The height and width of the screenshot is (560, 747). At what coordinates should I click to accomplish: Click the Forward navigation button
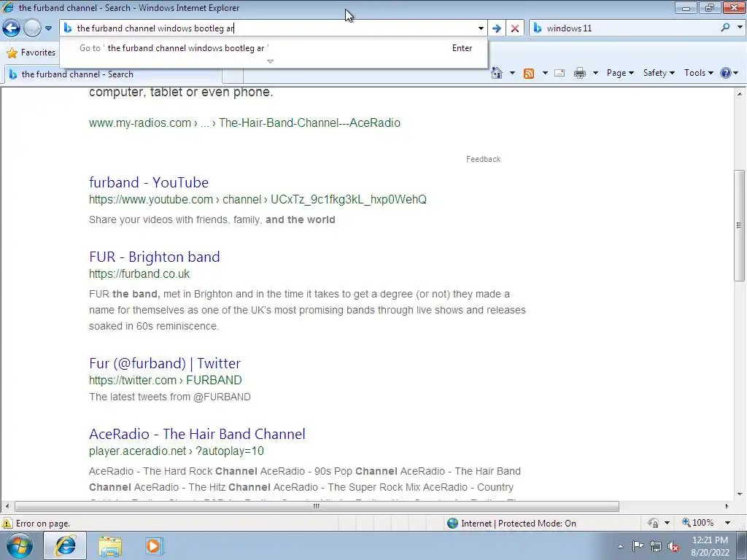tap(32, 28)
